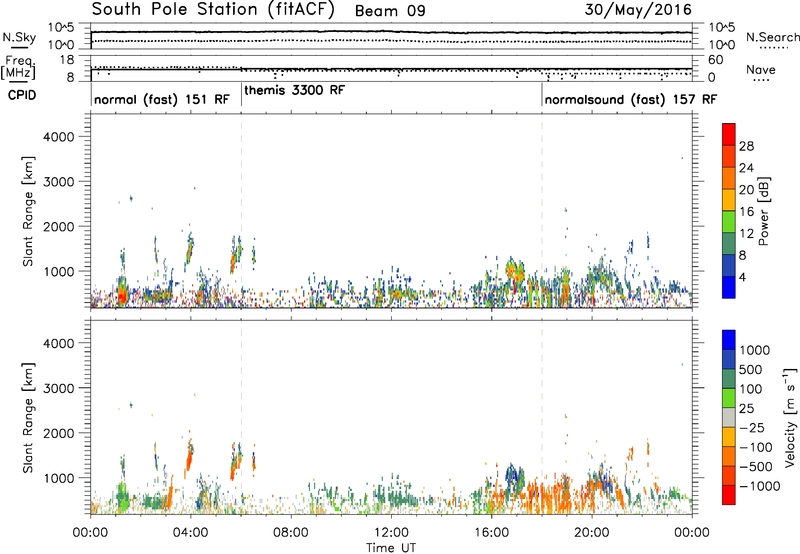Click the time axis label '16:00'
800x554 pixels.
[x=491, y=533]
